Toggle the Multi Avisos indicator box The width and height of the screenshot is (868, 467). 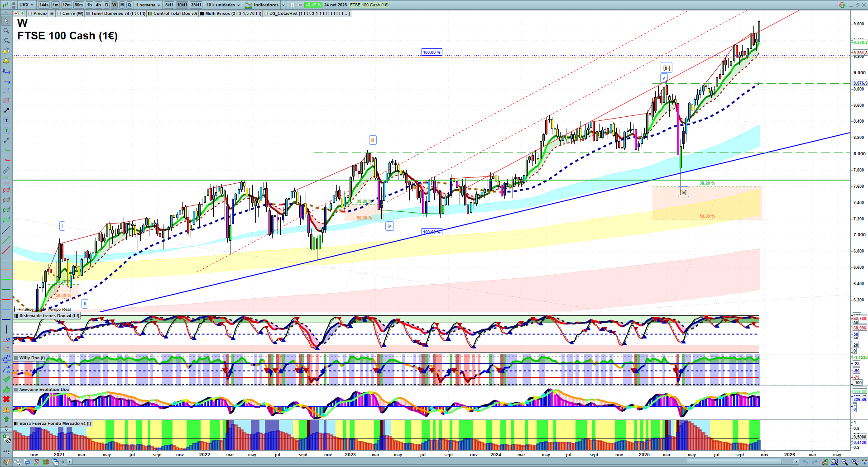point(202,14)
